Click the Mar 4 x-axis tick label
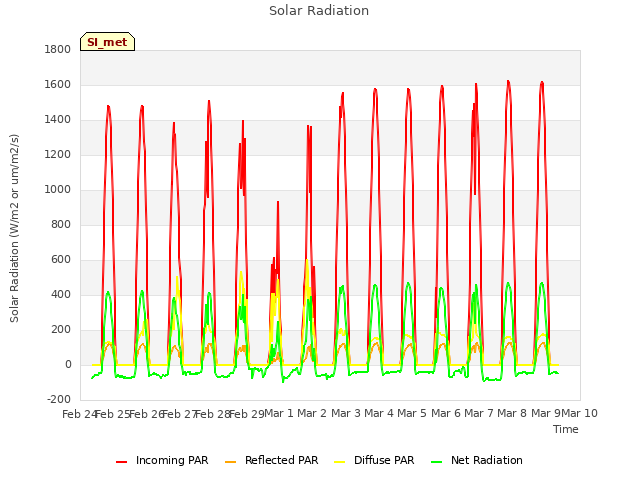The width and height of the screenshot is (640, 480). click(379, 413)
